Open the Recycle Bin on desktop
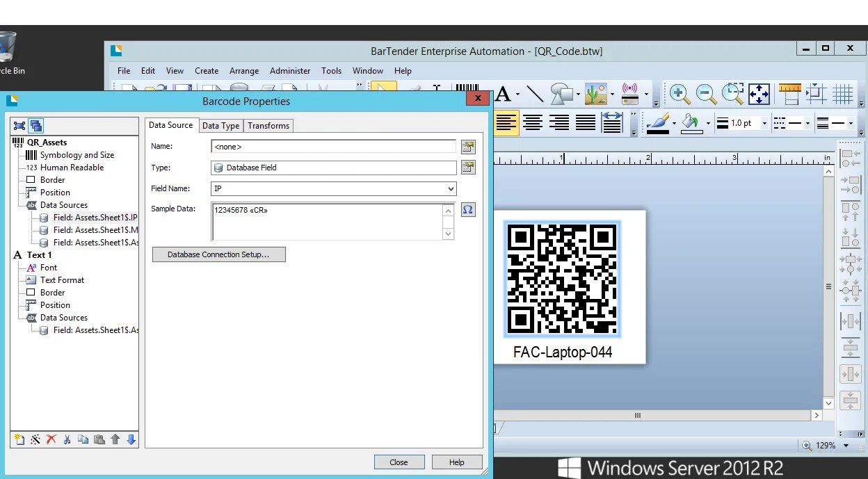The image size is (868, 479). [x=8, y=54]
